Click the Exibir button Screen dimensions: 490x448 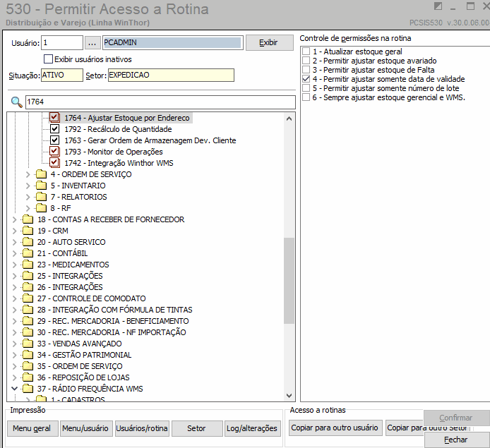(x=269, y=42)
